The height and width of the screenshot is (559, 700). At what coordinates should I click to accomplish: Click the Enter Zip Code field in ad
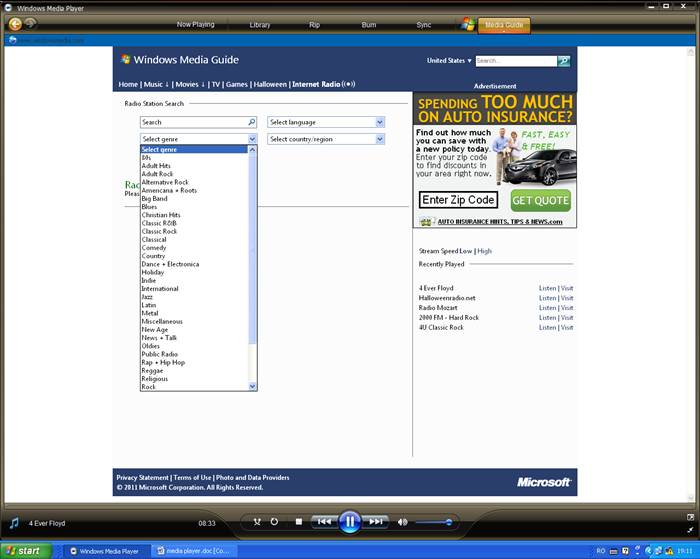coord(458,200)
